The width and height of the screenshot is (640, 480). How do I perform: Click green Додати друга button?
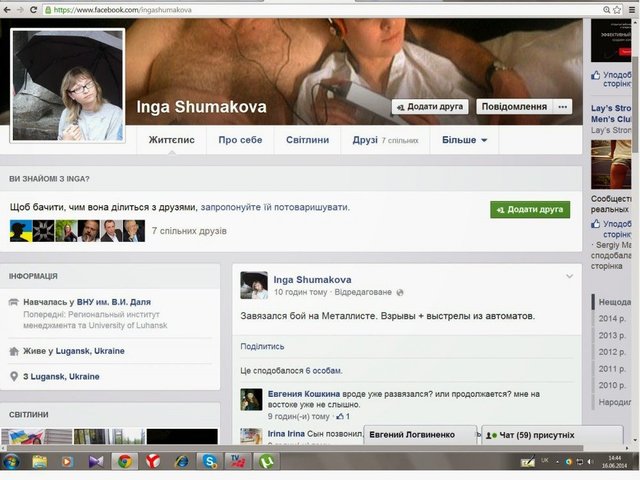[530, 209]
